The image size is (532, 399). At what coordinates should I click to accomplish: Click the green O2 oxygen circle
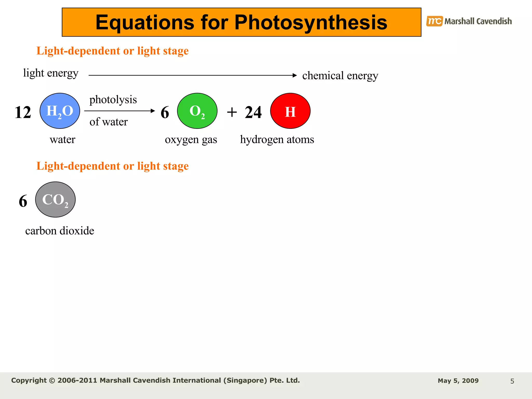[197, 111]
